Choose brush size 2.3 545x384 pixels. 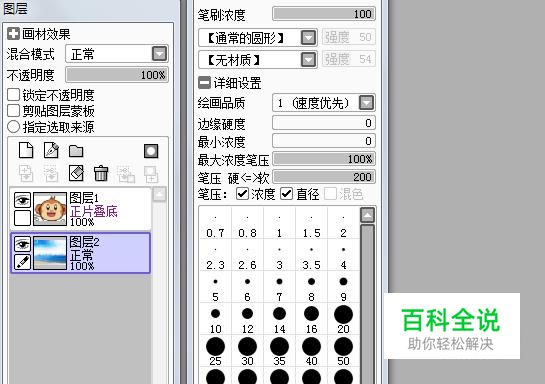coord(215,255)
